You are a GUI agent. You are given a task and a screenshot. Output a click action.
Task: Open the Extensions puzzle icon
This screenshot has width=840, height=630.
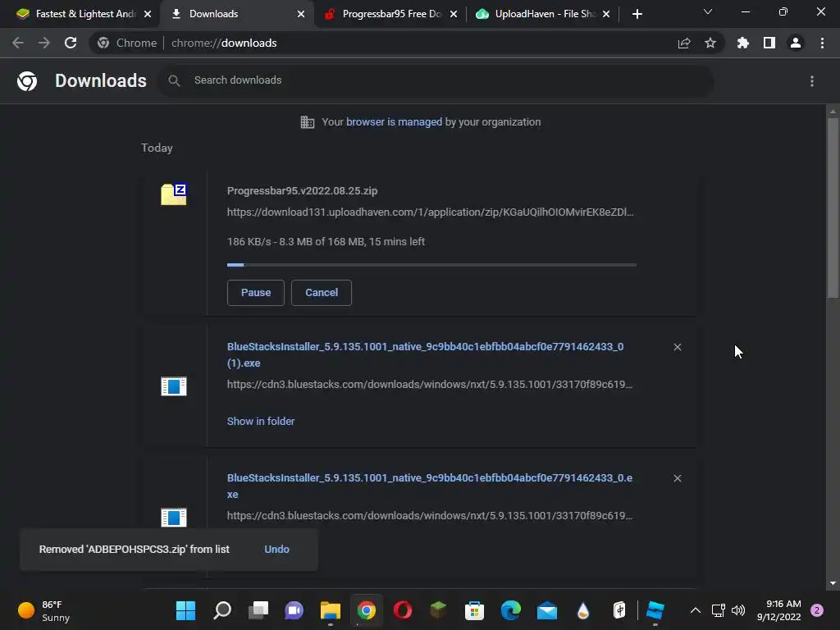743,43
